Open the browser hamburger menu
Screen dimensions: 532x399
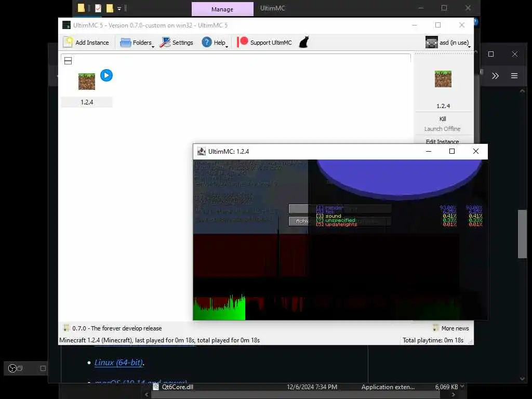(514, 76)
